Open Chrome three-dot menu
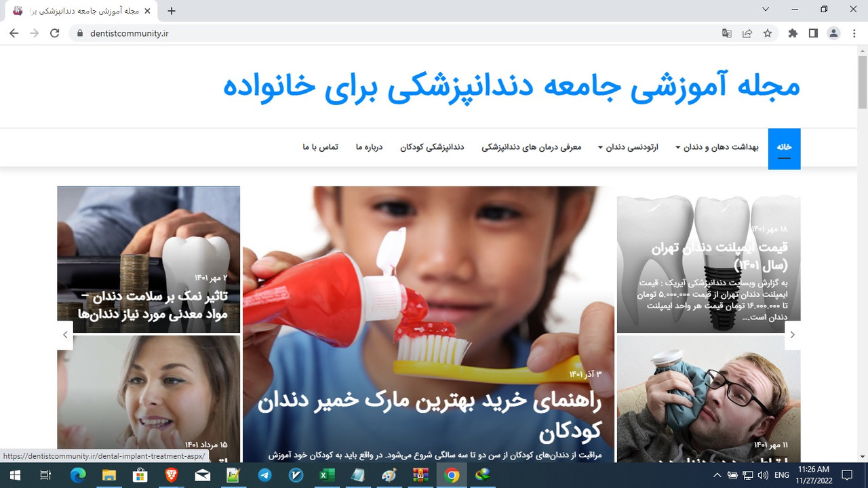 click(x=854, y=33)
